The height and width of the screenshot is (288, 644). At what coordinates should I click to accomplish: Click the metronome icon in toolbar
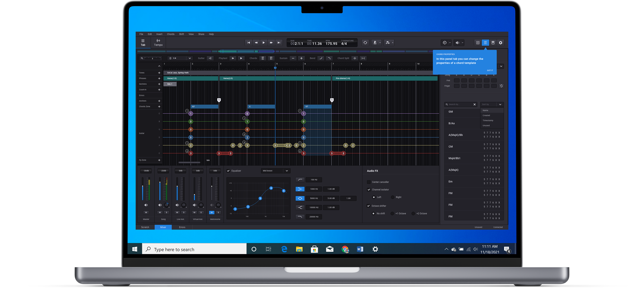pos(375,43)
